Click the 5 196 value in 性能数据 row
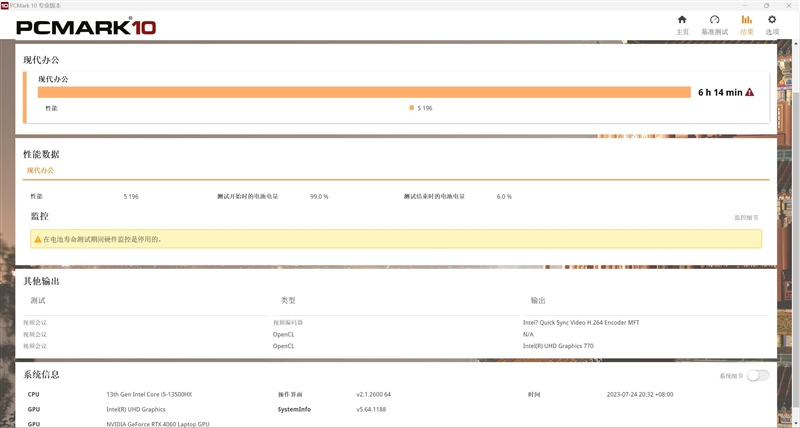 click(x=131, y=196)
